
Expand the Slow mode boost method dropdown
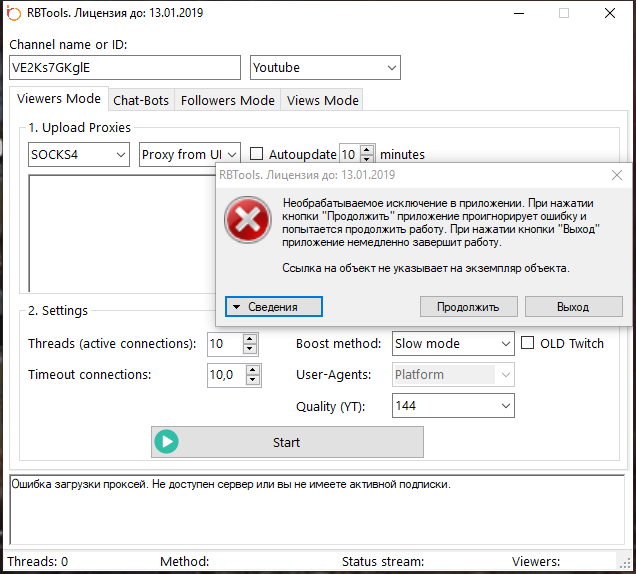453,344
